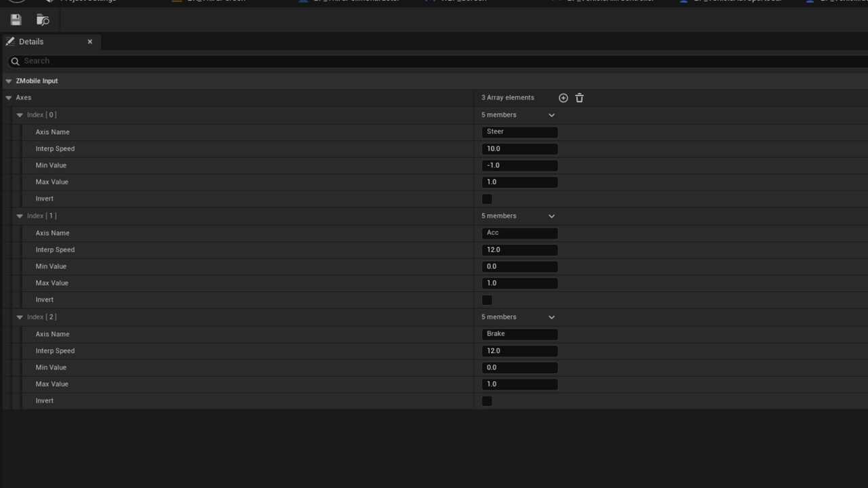Click Interp Speed field of Index 2
The height and width of the screenshot is (488, 868).
click(520, 351)
